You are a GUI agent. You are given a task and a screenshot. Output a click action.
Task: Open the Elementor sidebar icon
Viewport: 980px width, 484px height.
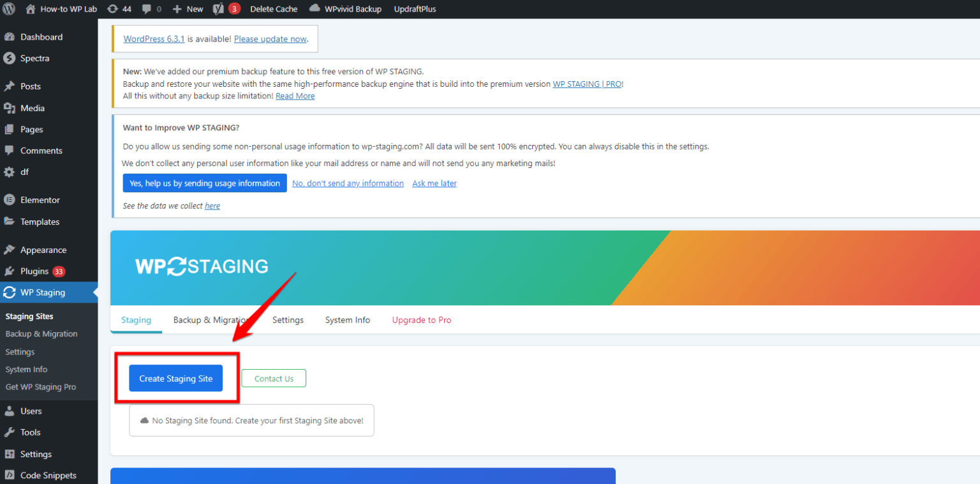[x=9, y=199]
